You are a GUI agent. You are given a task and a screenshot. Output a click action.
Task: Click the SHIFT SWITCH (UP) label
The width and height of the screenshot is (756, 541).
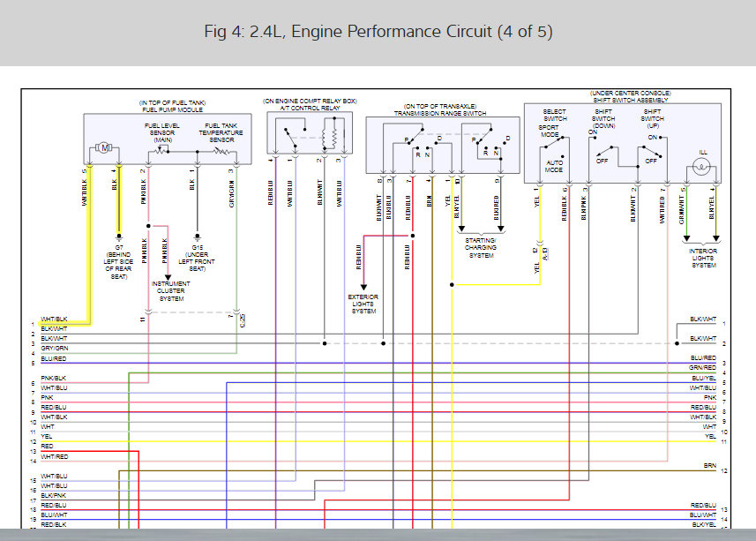point(652,118)
